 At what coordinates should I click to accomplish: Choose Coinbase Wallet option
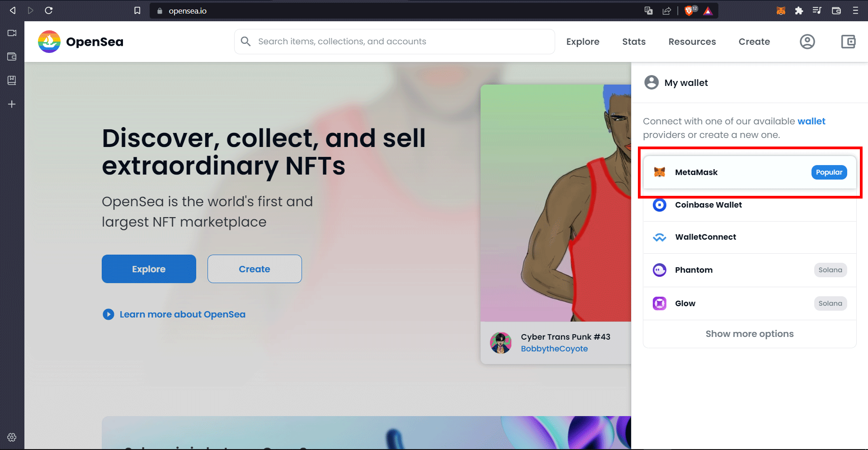point(750,205)
